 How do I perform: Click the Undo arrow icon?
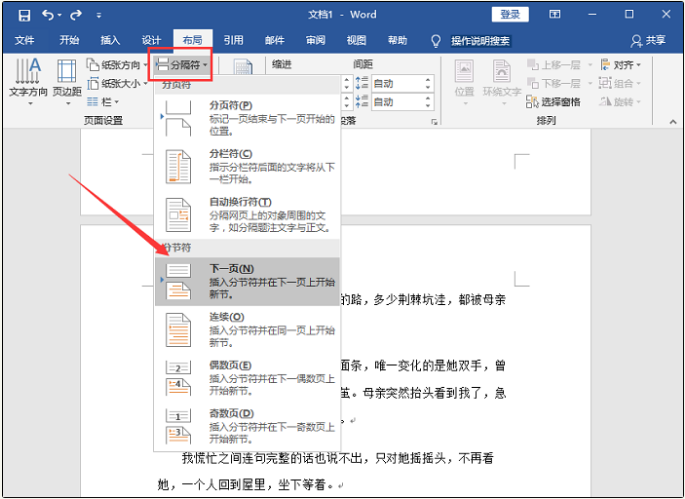[49, 15]
